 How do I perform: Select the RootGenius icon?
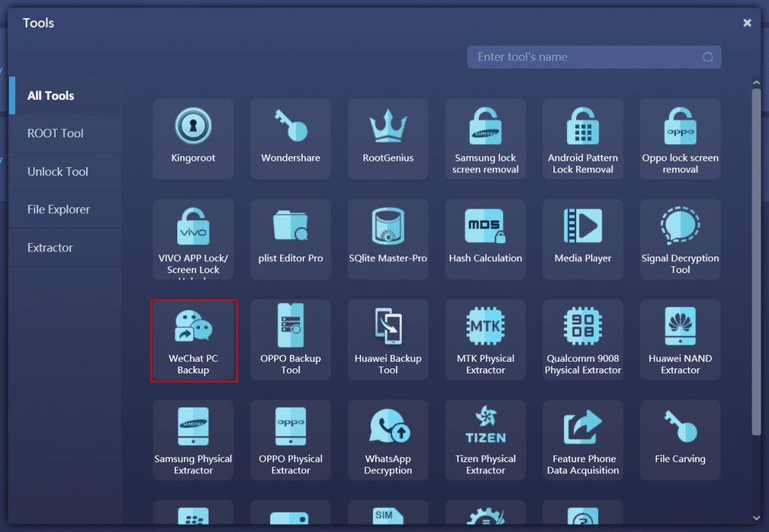[388, 138]
